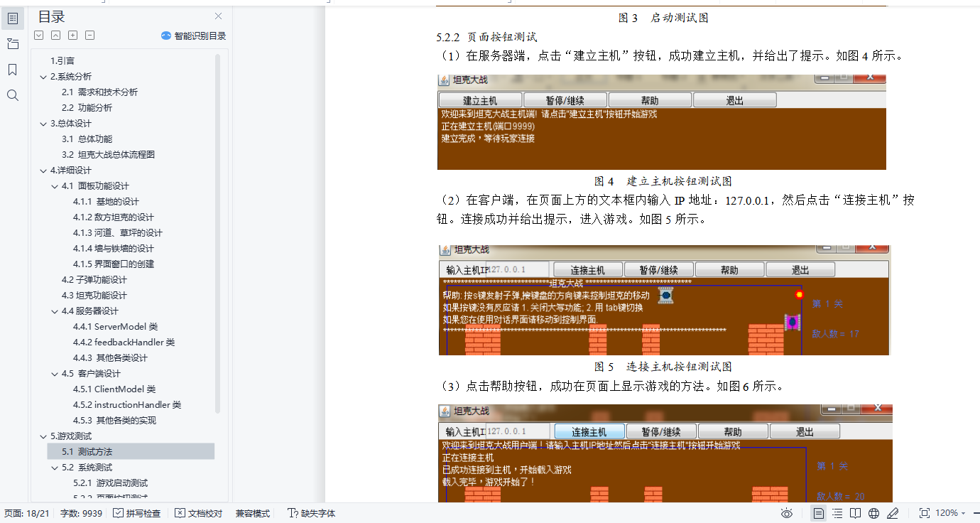Go to heading 4.1.1 基地的设计
The width and height of the screenshot is (980, 523).
click(x=106, y=202)
